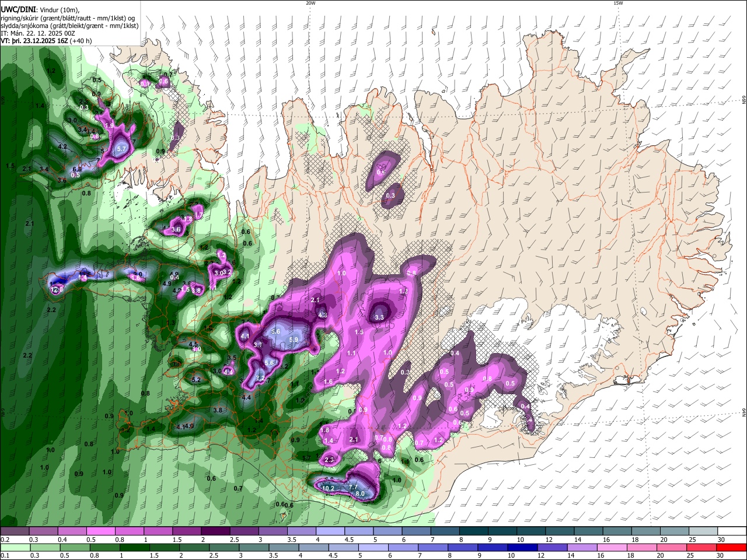Viewport: 747px width, 560px height.
Task: Click the 3.3 value in the purple snow area
Action: (379, 317)
